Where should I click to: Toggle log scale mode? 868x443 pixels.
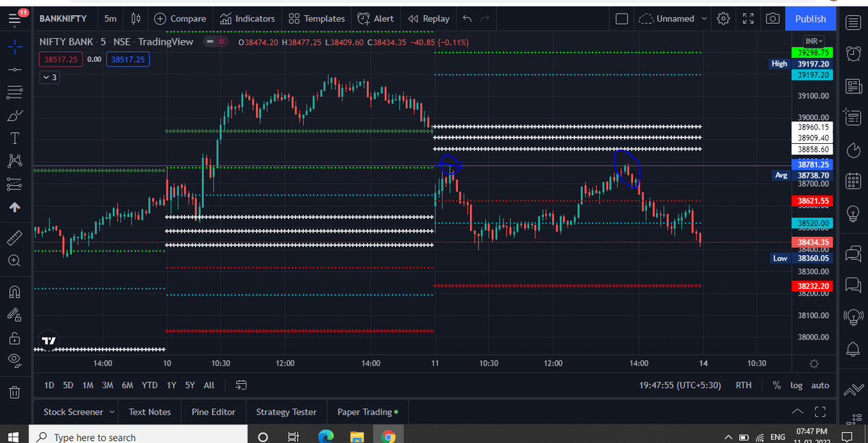point(796,385)
